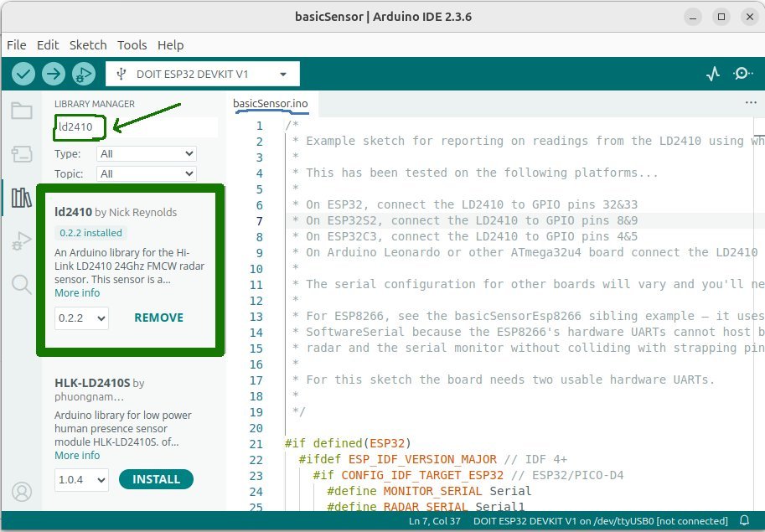This screenshot has height=532, width=765.
Task: Click the Upload arrow button
Action: pyautogui.click(x=53, y=74)
